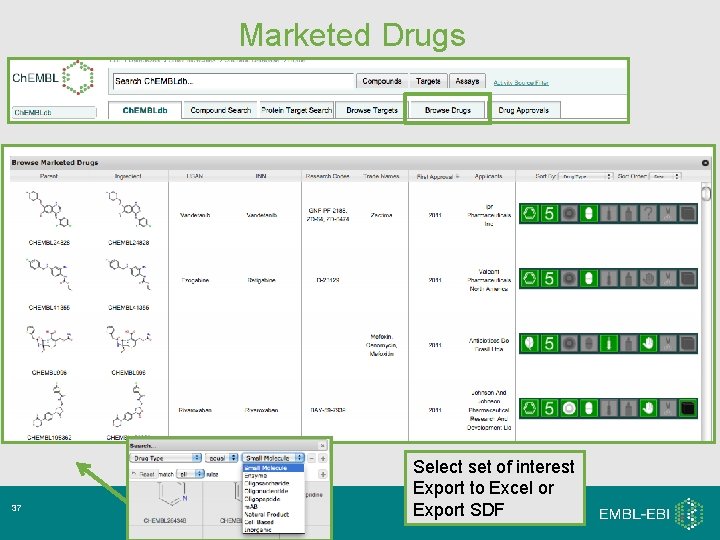Click the natural product leaf icon in Mefoxin row
This screenshot has width=720, height=540.
[x=529, y=343]
